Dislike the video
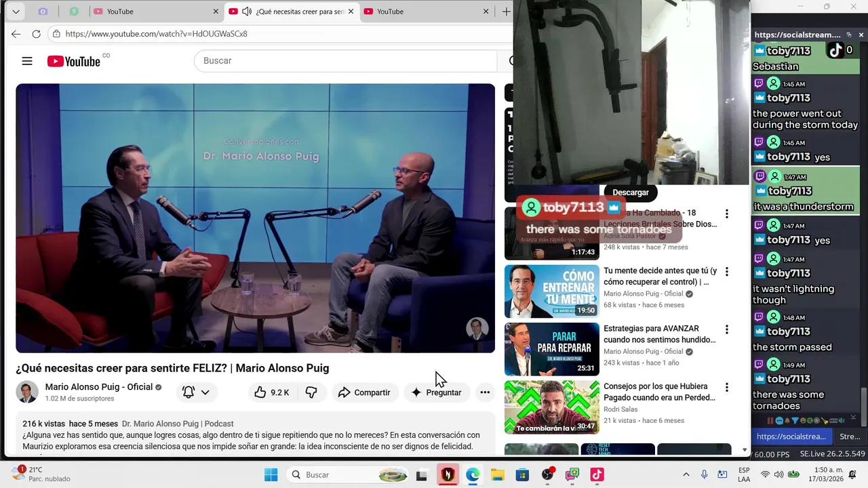 [x=311, y=392]
